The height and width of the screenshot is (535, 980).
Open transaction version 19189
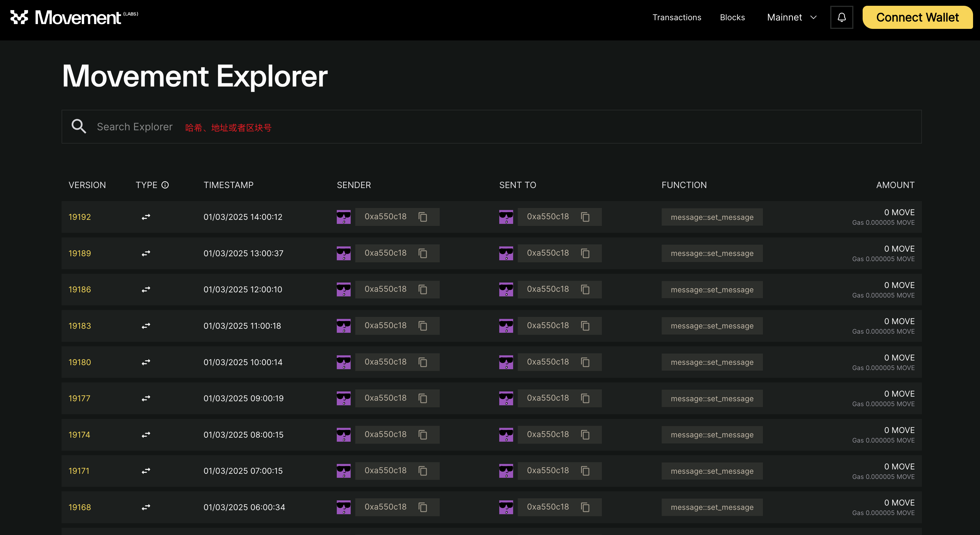(79, 253)
